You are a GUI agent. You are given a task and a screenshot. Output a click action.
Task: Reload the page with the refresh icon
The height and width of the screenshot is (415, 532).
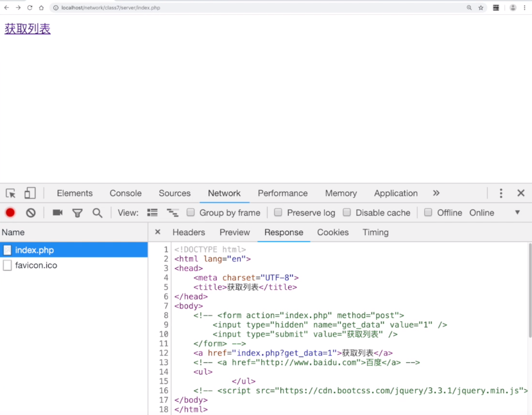pos(30,8)
